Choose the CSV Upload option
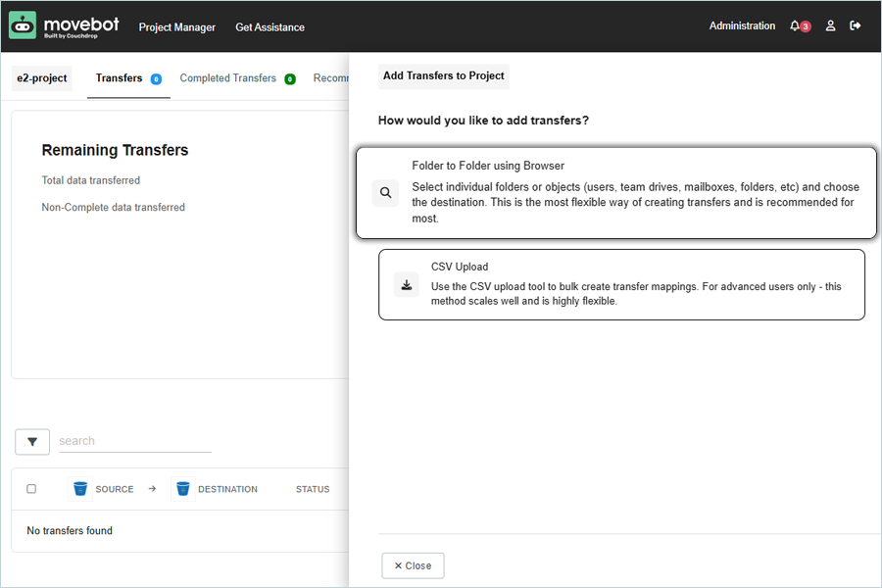 [x=621, y=284]
